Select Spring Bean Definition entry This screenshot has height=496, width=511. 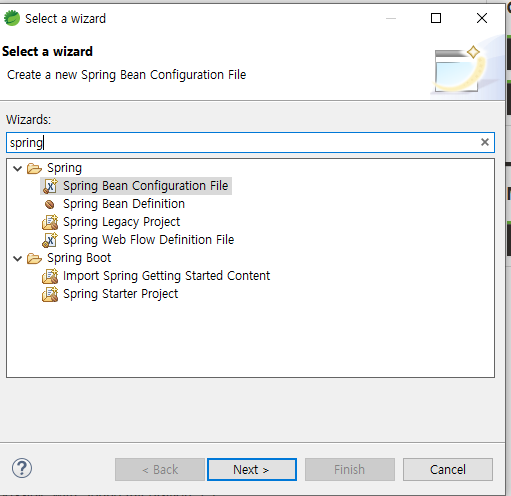[124, 204]
